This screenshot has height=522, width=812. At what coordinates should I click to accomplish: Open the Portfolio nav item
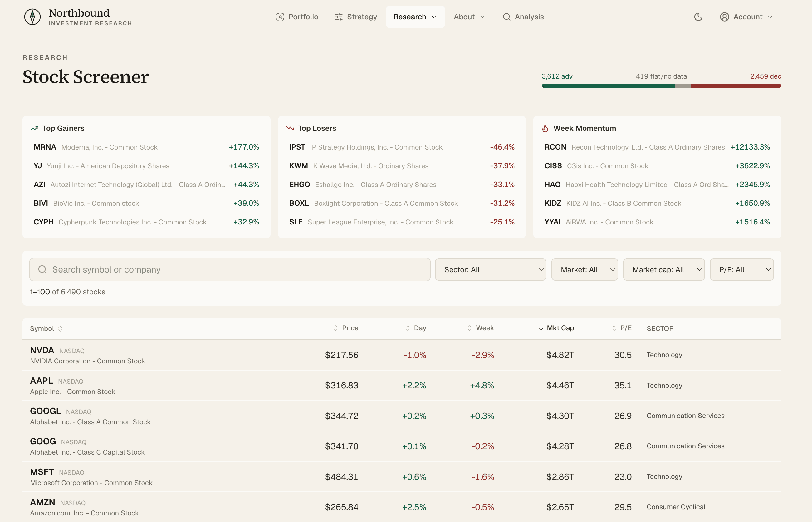(297, 17)
